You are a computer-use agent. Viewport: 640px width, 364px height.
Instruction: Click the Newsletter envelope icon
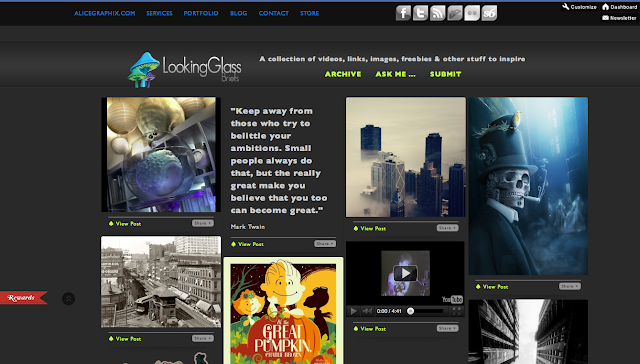point(606,18)
